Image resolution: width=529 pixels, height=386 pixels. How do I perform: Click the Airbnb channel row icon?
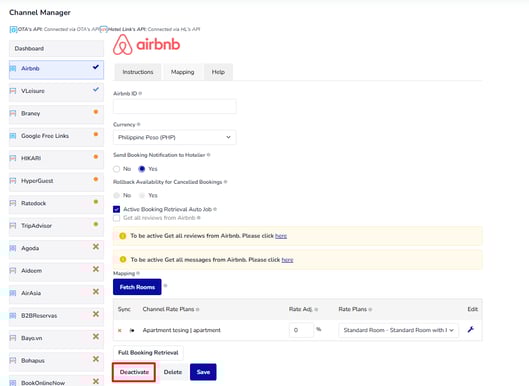13,68
